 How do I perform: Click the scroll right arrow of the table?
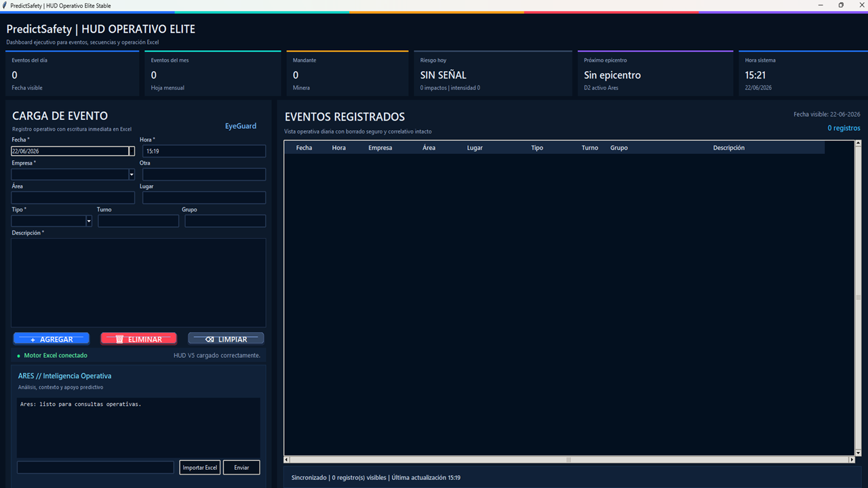click(x=852, y=460)
